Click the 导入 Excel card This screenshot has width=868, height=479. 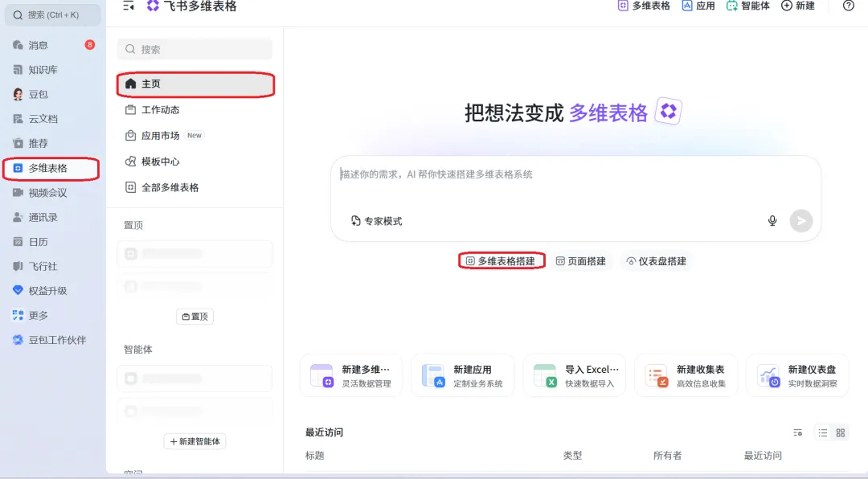coord(575,376)
